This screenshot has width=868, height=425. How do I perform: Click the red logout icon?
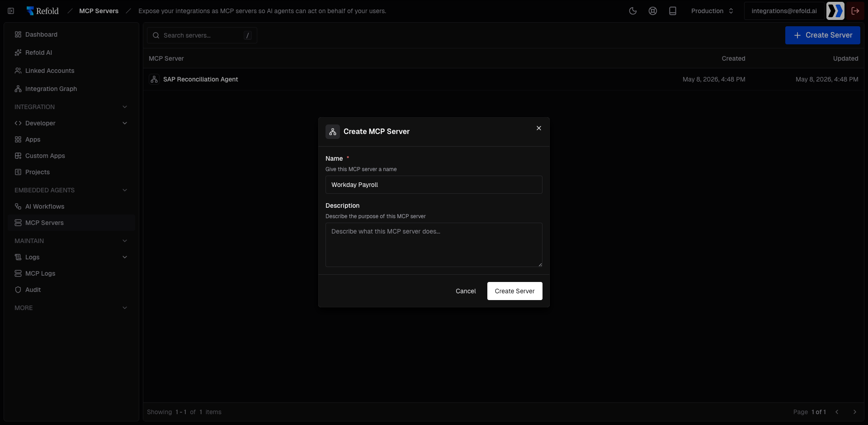click(x=855, y=11)
